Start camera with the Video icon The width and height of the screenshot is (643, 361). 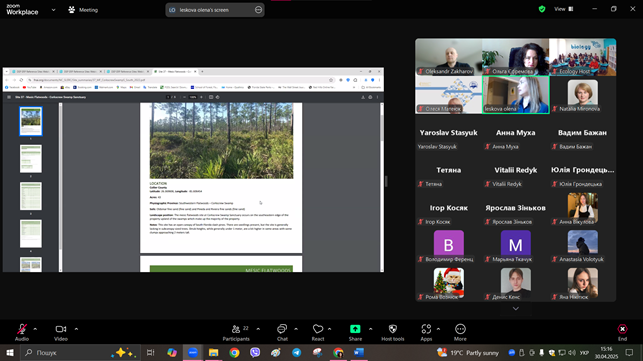click(61, 329)
